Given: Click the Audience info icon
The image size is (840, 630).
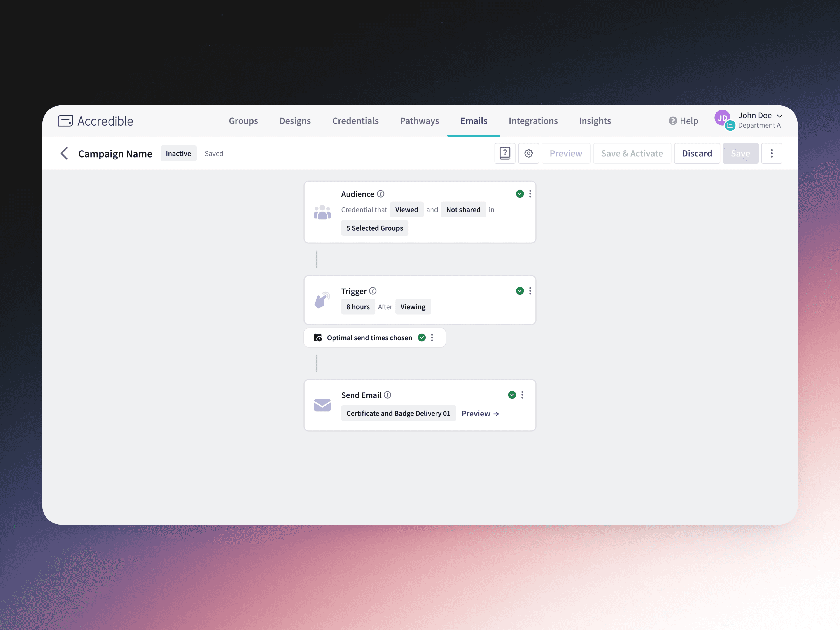Looking at the screenshot, I should (x=380, y=194).
